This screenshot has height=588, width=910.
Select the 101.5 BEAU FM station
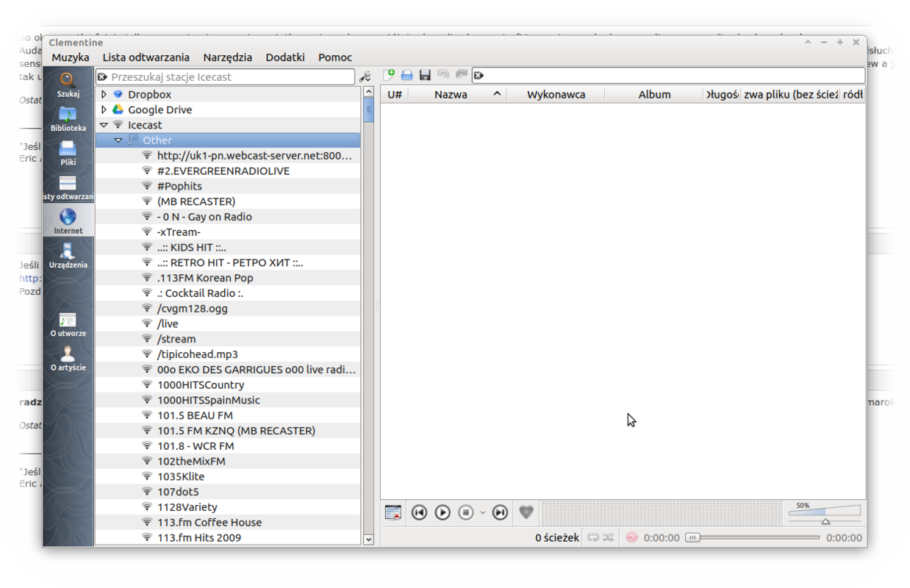pos(195,415)
